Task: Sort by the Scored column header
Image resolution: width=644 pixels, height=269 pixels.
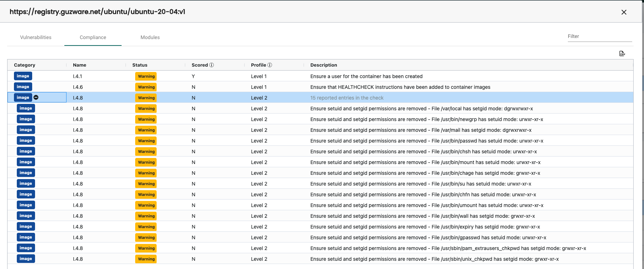Action: pyautogui.click(x=200, y=65)
